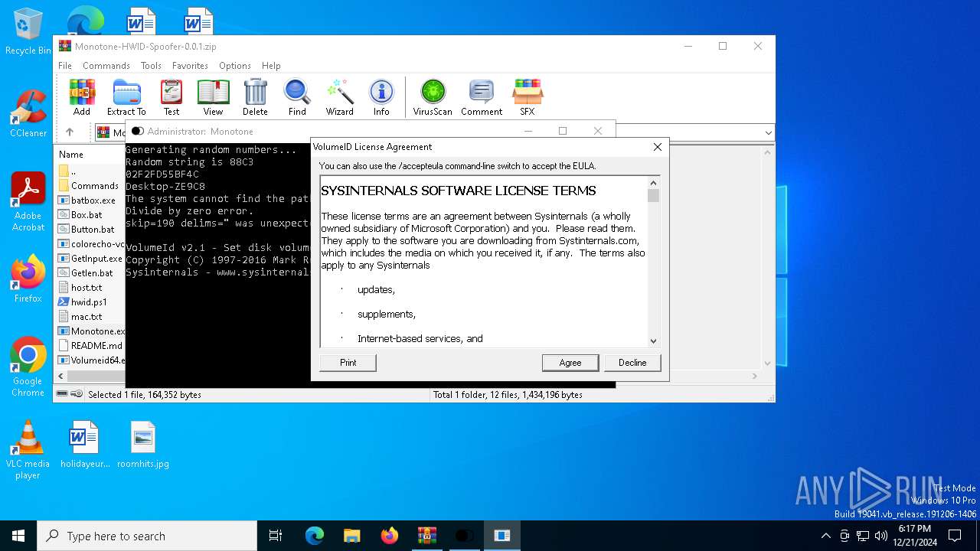
Task: Click the Extract To toolbar icon
Action: point(126,97)
